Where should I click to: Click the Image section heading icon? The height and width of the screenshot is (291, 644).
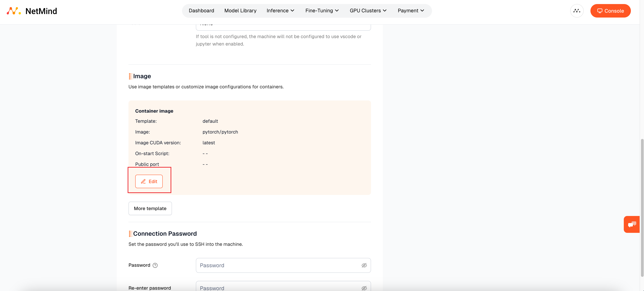point(131,76)
